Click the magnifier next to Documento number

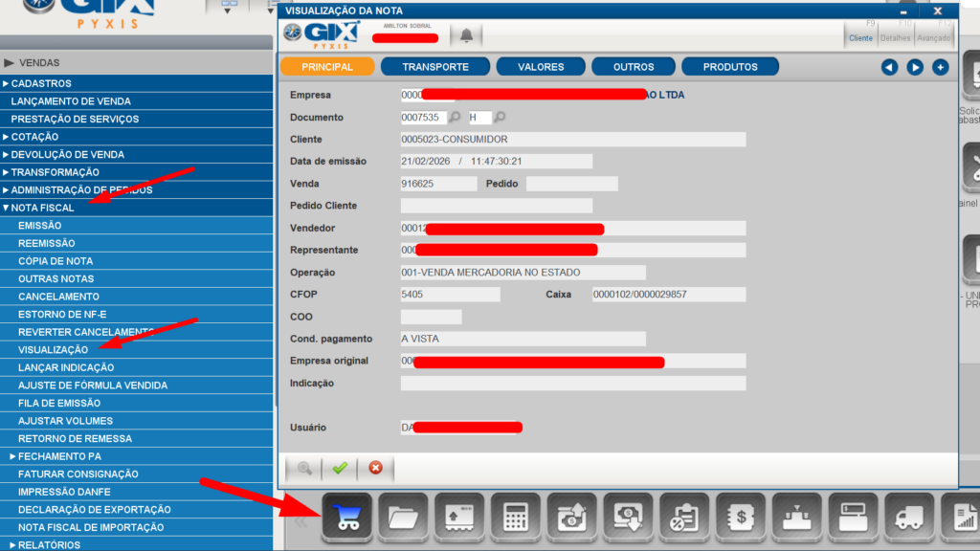(455, 118)
